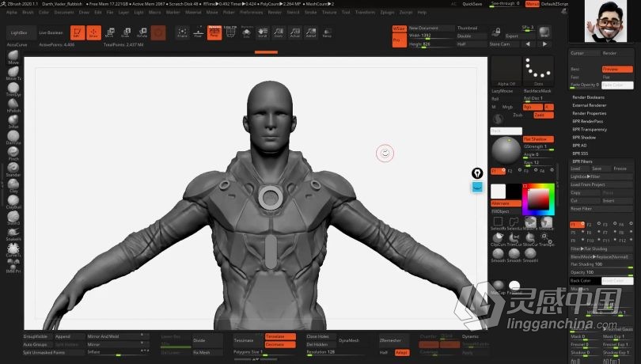Expand the Render Booleans section
The width and height of the screenshot is (641, 364).
pyautogui.click(x=588, y=97)
